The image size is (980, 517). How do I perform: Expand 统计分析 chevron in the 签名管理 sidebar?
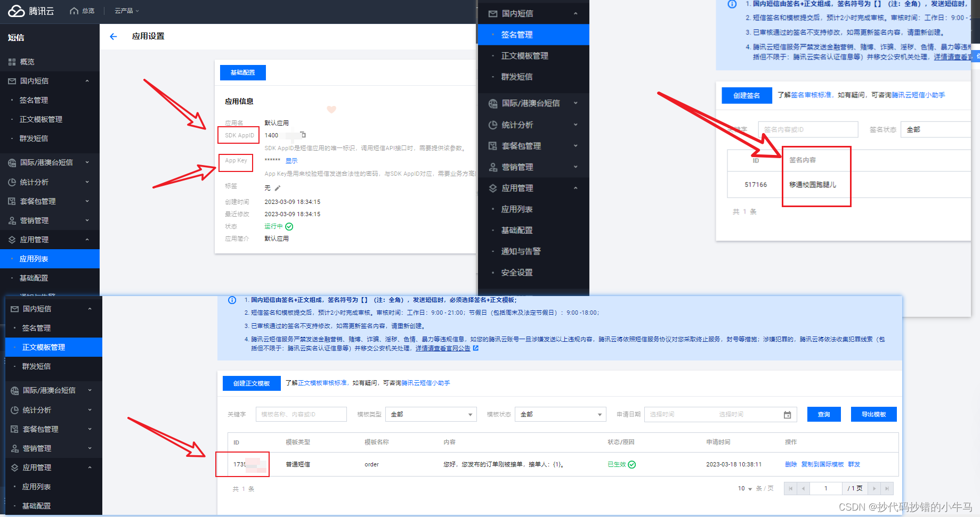tap(576, 125)
